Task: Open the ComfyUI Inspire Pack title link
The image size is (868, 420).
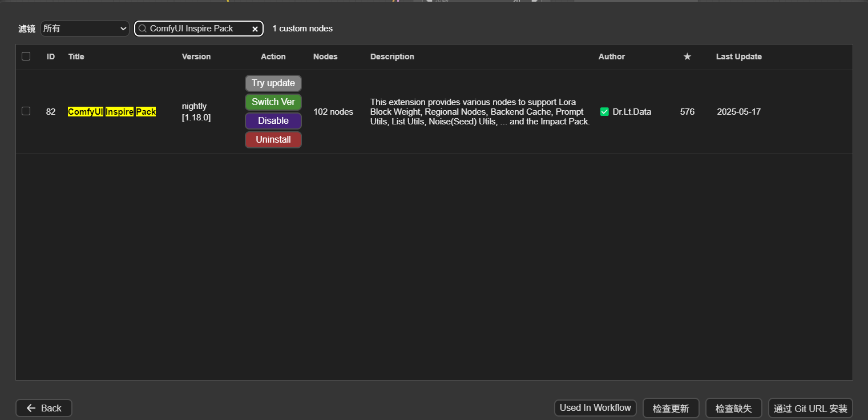Action: pyautogui.click(x=112, y=112)
